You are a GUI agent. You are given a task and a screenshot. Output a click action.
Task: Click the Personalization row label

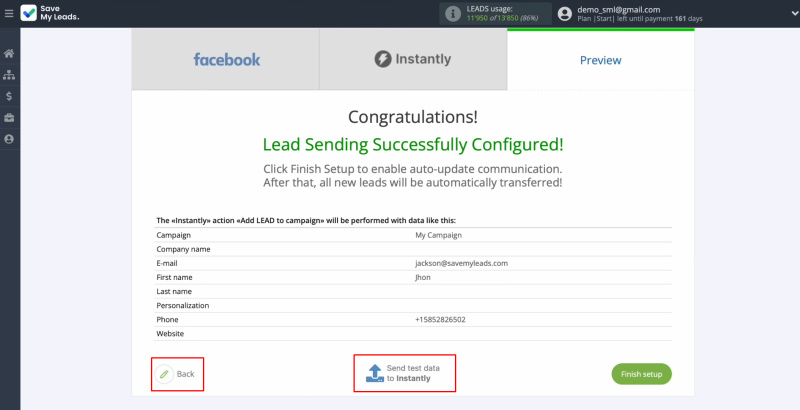tap(183, 305)
